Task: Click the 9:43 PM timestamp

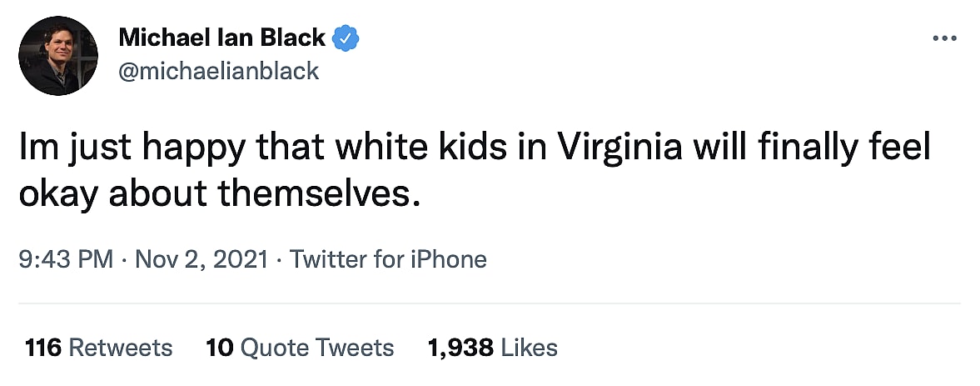Action: click(65, 259)
